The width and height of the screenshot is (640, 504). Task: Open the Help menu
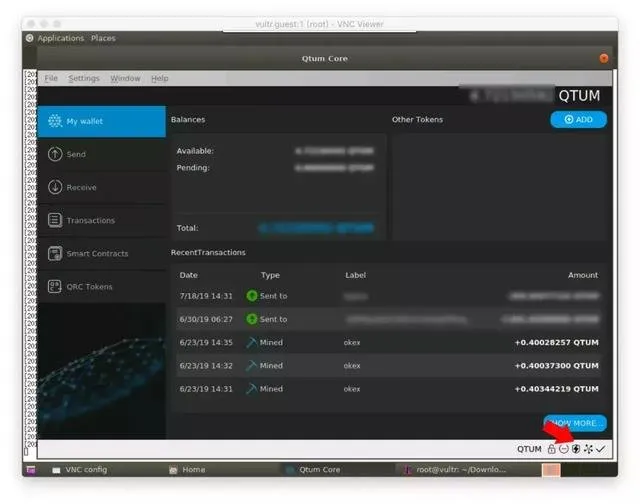[160, 78]
